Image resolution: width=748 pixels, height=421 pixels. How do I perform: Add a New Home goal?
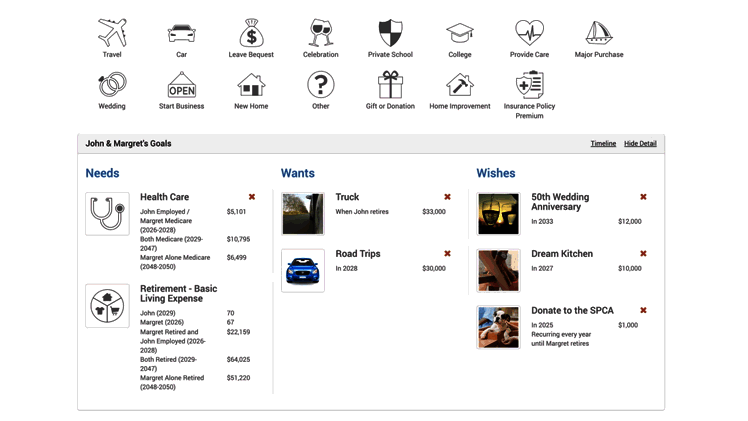(251, 85)
